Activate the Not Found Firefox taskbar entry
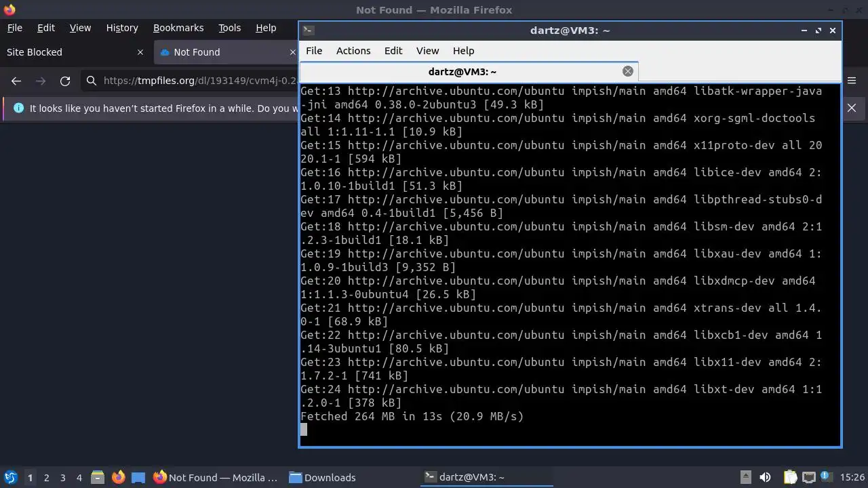This screenshot has height=488, width=868. click(x=216, y=477)
